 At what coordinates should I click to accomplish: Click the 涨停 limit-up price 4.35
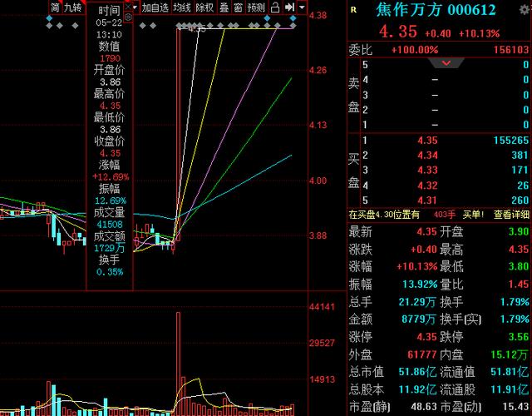point(426,336)
